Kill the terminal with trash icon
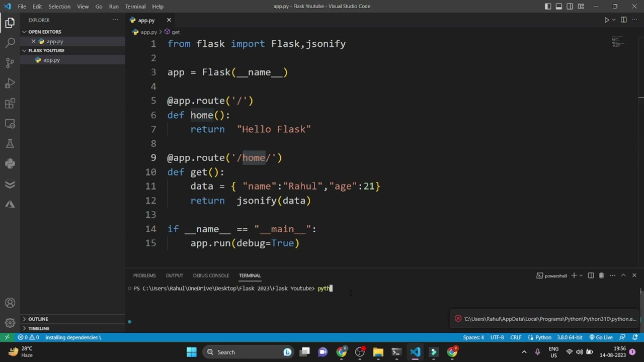The width and height of the screenshot is (644, 362). [601, 276]
